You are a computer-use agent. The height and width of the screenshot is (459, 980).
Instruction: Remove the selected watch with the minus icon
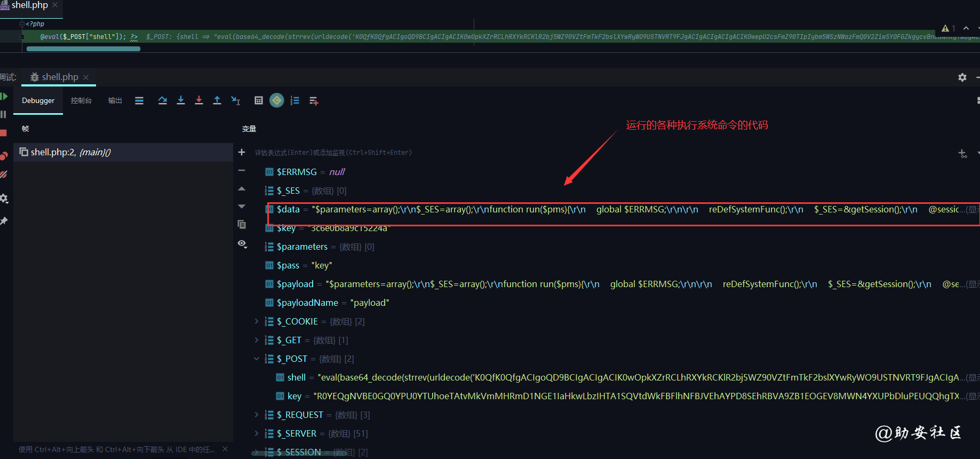(x=242, y=170)
